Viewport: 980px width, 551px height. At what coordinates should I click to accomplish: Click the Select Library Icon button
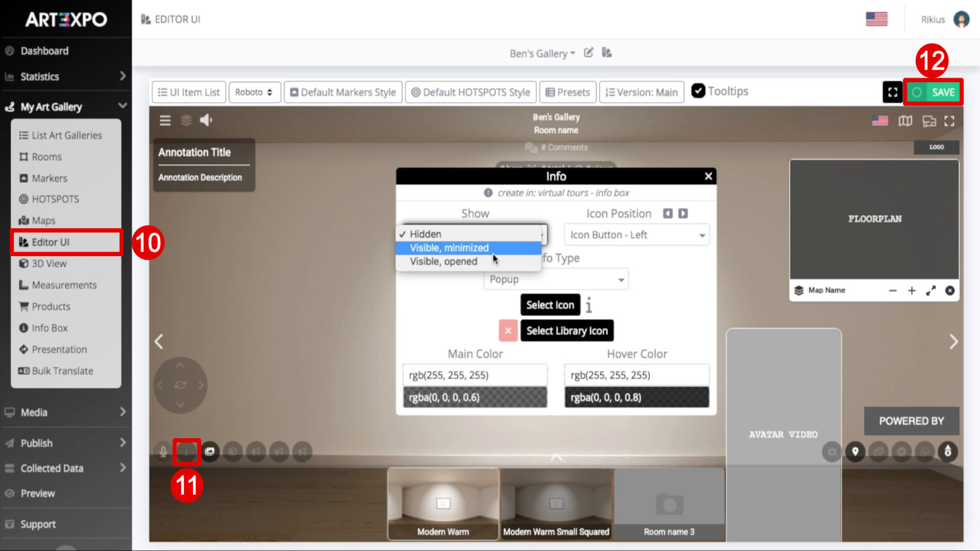tap(567, 331)
